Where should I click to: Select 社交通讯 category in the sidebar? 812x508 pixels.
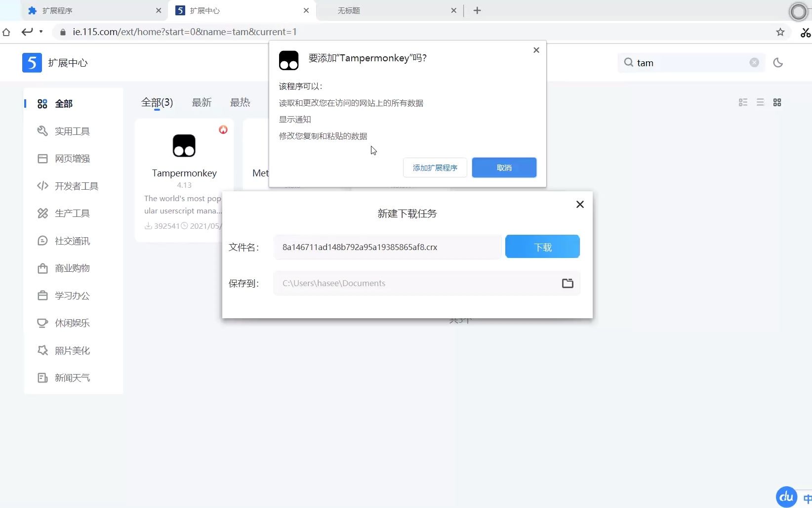[x=73, y=241]
